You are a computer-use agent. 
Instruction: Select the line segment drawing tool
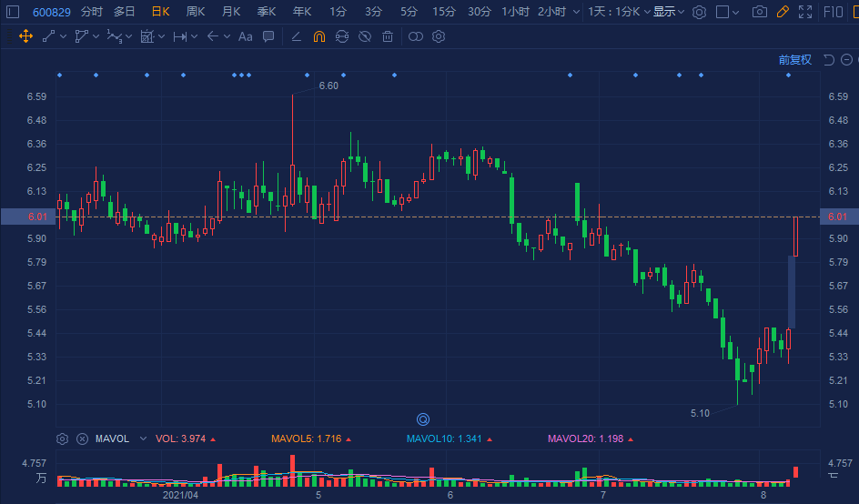(49, 36)
